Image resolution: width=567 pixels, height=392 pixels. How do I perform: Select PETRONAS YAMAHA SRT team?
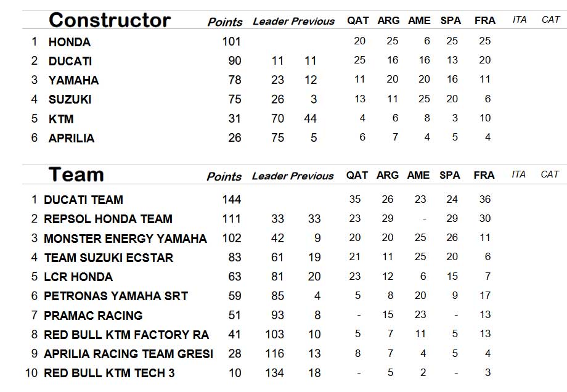click(x=116, y=296)
